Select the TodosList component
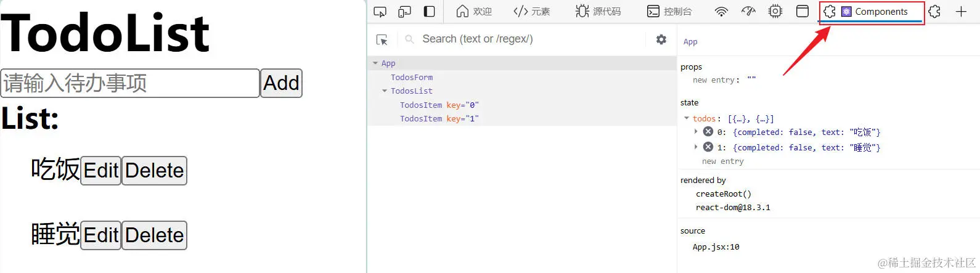 point(412,91)
